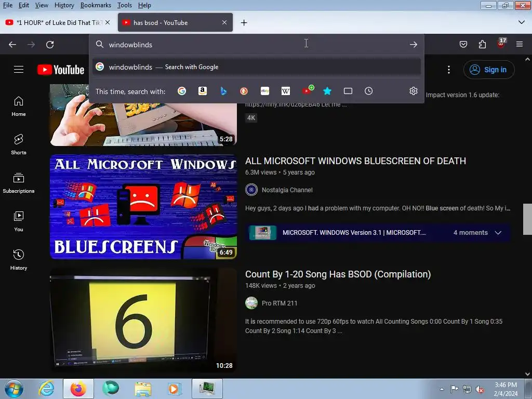Open search settings gear icon

(x=413, y=91)
